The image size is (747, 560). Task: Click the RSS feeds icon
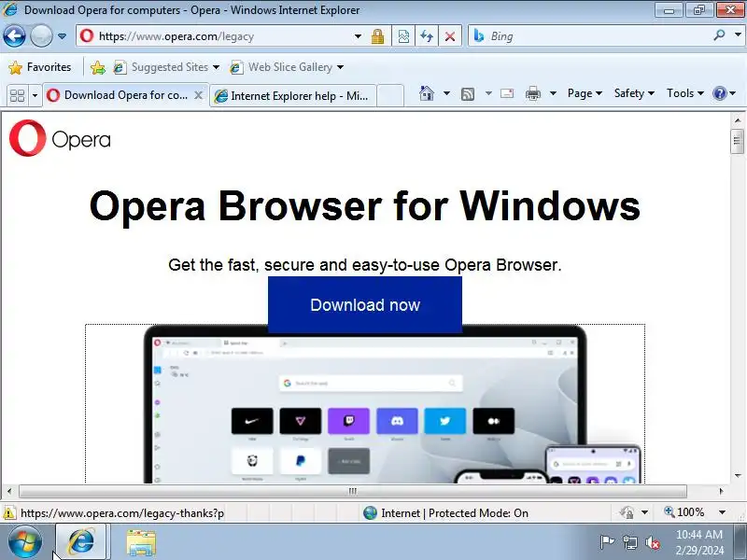click(x=468, y=94)
